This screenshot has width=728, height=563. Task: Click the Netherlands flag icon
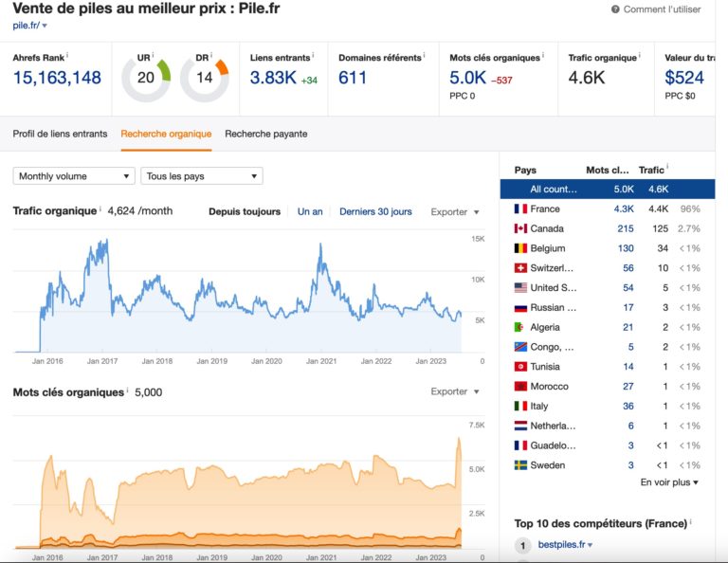pyautogui.click(x=520, y=426)
